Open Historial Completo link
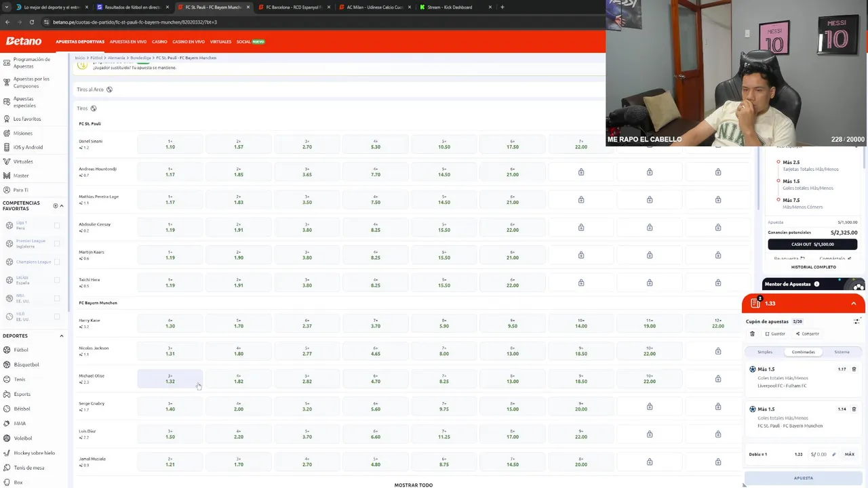This screenshot has width=868, height=488. point(813,267)
